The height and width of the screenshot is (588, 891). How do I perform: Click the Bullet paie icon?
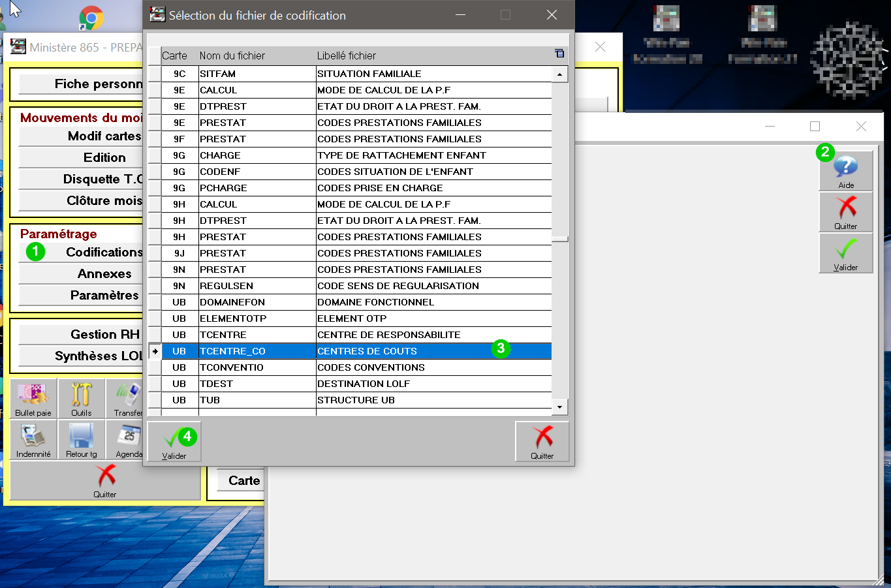pyautogui.click(x=33, y=398)
